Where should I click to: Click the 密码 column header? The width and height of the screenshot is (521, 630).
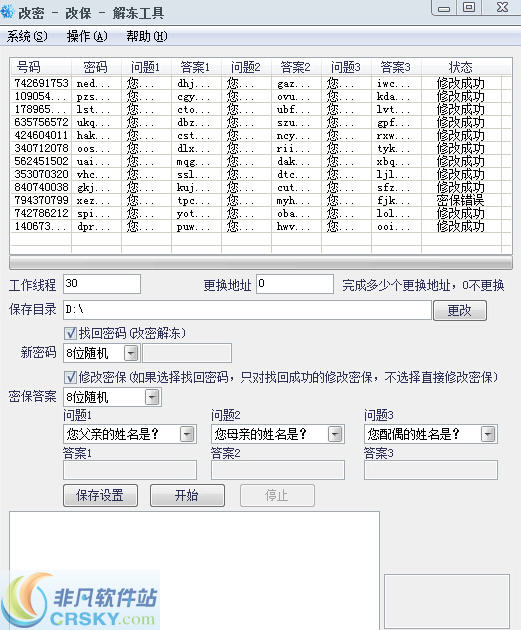pos(96,67)
